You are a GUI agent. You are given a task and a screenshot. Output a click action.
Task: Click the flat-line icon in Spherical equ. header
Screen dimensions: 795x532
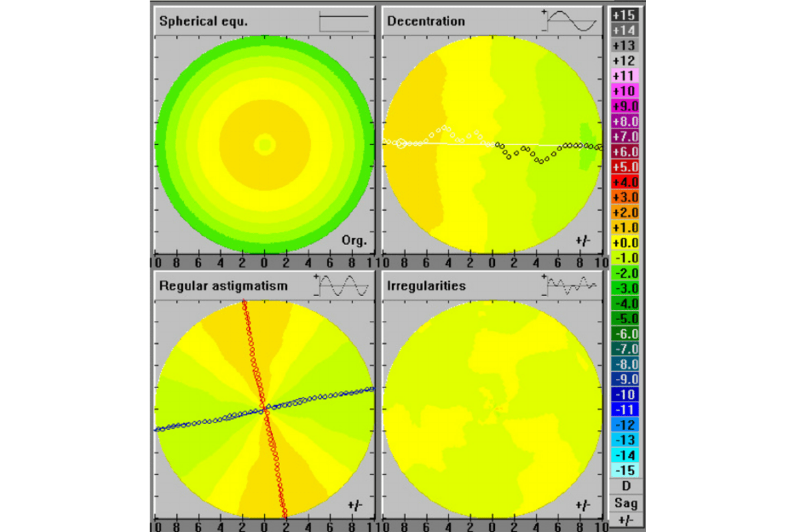click(344, 21)
